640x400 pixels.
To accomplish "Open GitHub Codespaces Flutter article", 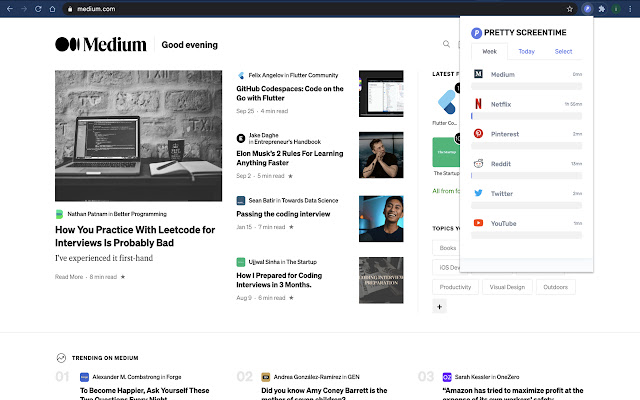I will pyautogui.click(x=290, y=93).
